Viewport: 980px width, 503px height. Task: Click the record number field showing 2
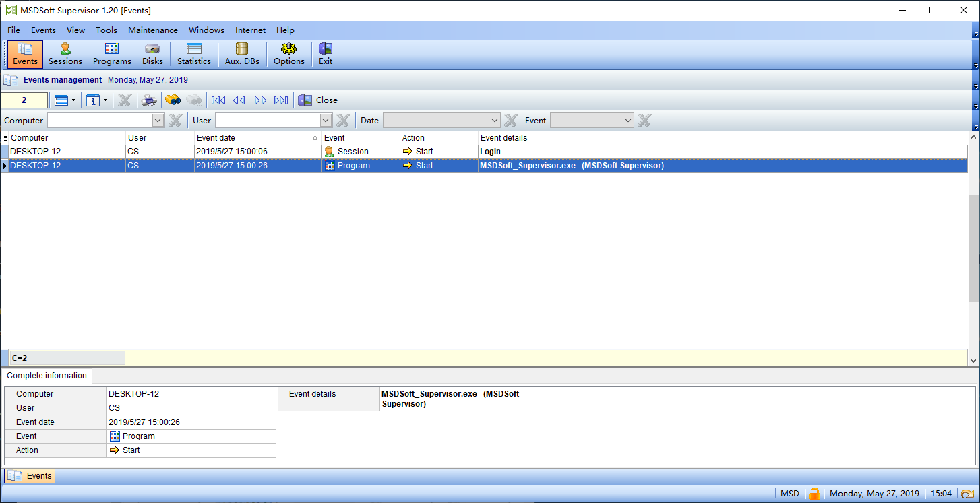click(24, 100)
